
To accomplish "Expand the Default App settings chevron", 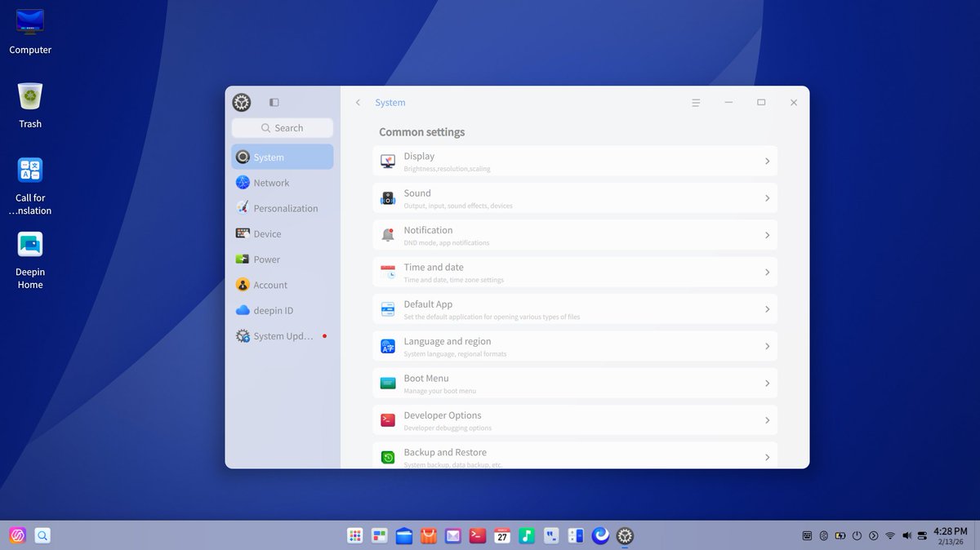I will tap(766, 308).
